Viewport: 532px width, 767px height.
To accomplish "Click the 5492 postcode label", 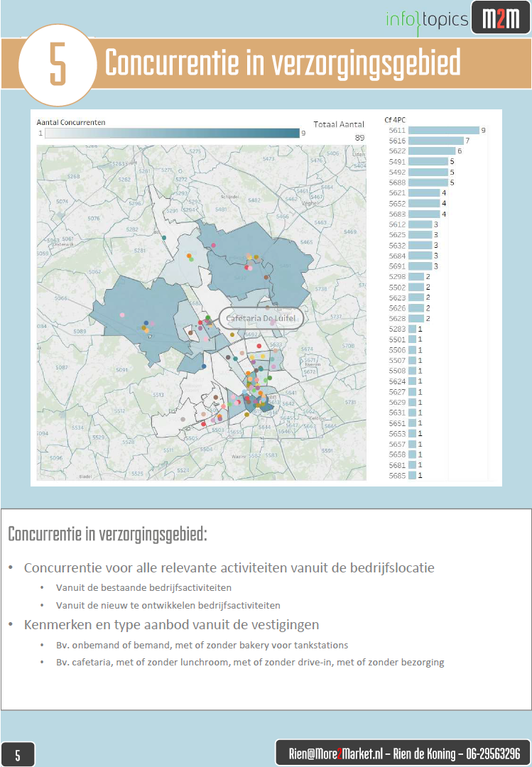I will pyautogui.click(x=397, y=172).
